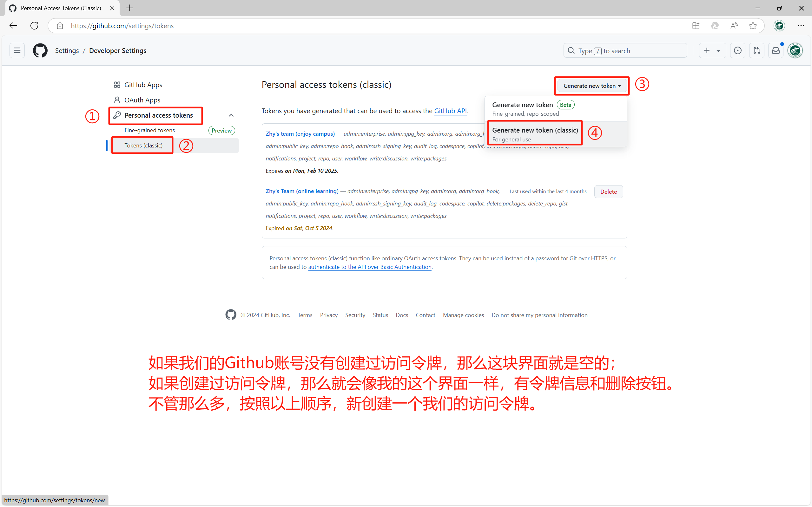The image size is (812, 507).
Task: Open browser Settings and more menu
Action: tap(801, 26)
